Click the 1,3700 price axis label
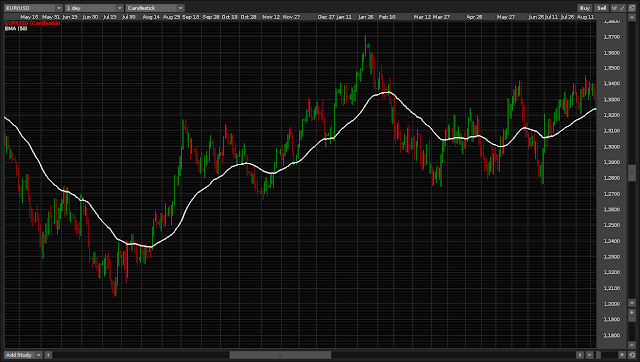Viewport: 640px width, 362px height. [611, 37]
